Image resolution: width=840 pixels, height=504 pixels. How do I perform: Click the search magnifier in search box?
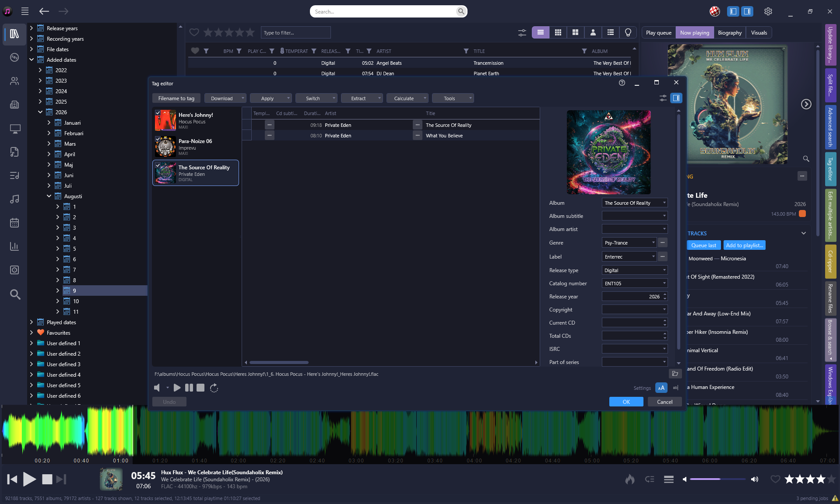461,11
